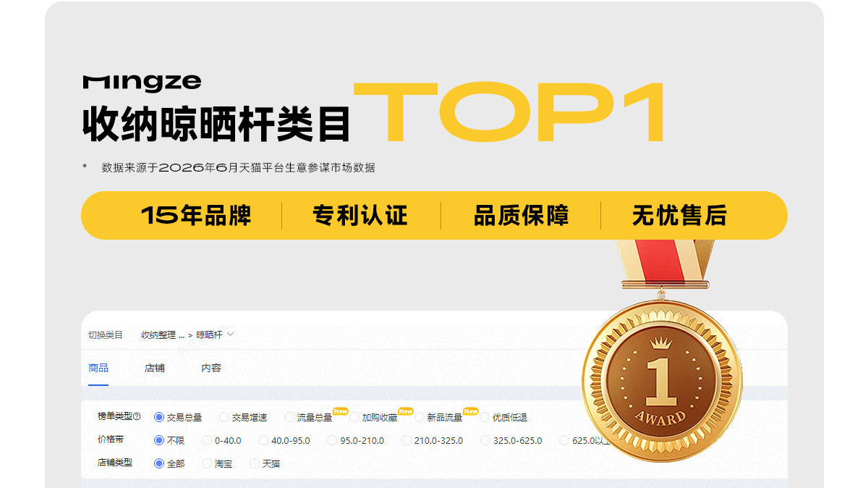Viewport: 868px width, 488px height.
Task: Choose the 95.0-210.0 price band
Action: 356,440
